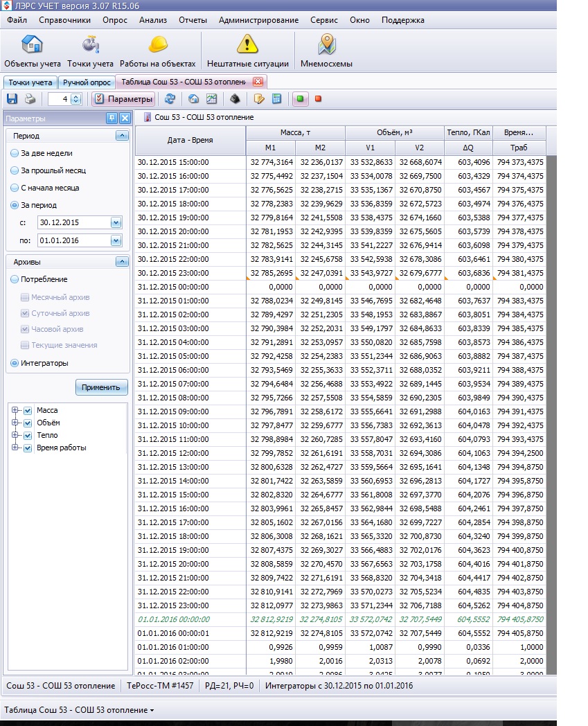
Task: Click the small house icon in the table toolbar
Action: pos(193,98)
